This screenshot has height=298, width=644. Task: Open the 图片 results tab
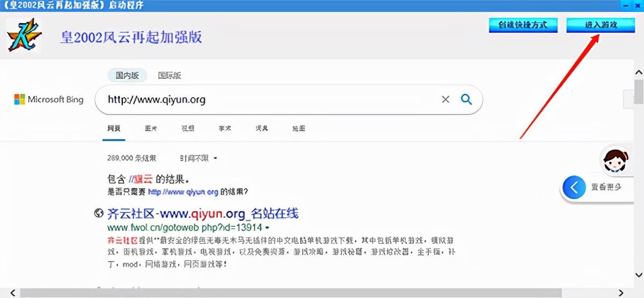(x=151, y=129)
